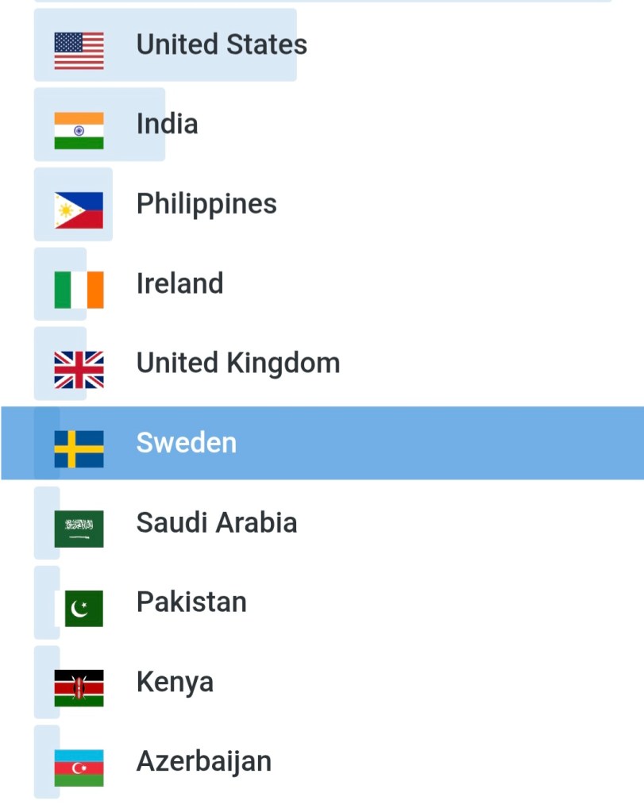
Task: Click the United Kingdom flag icon
Action: [x=79, y=370]
